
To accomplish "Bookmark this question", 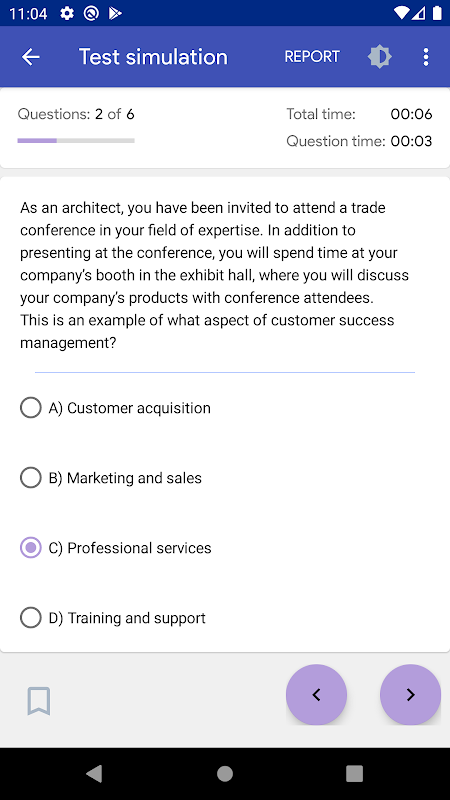I will pyautogui.click(x=39, y=701).
